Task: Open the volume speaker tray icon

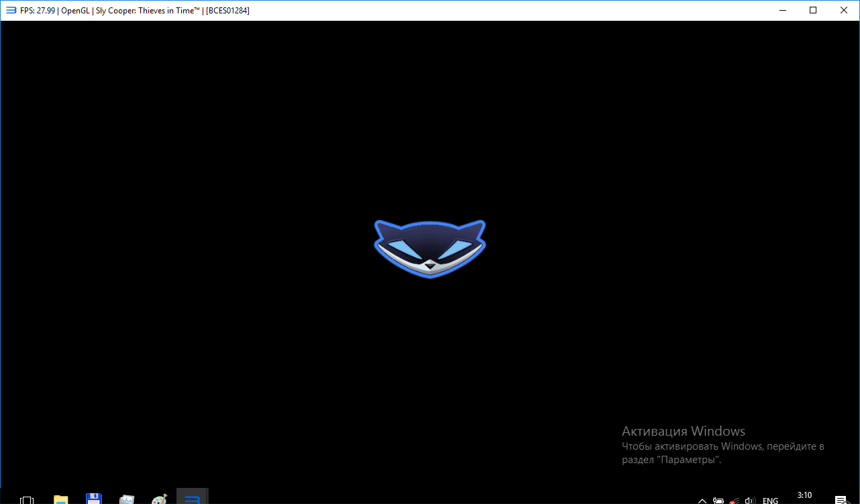Action: [x=750, y=500]
